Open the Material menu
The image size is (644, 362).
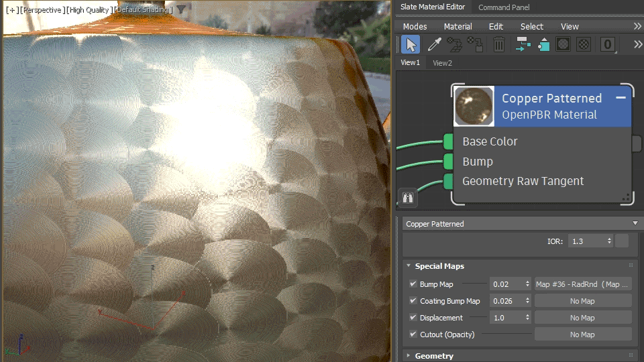coord(458,26)
